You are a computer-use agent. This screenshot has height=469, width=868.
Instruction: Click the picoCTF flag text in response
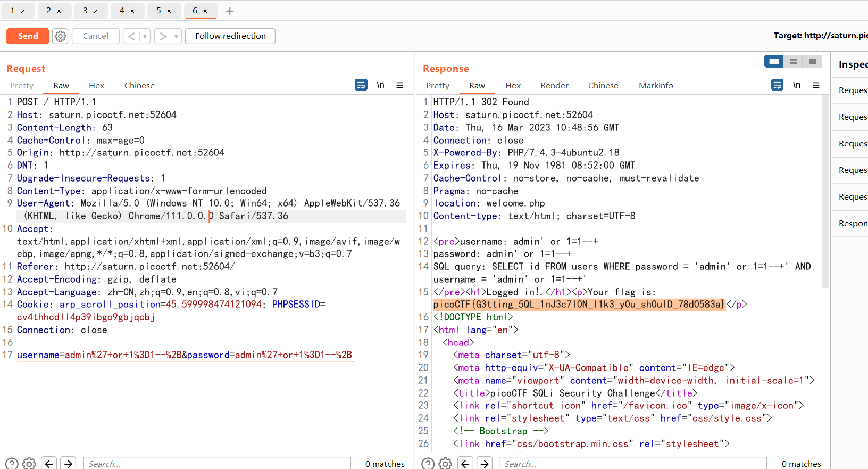[x=579, y=305]
